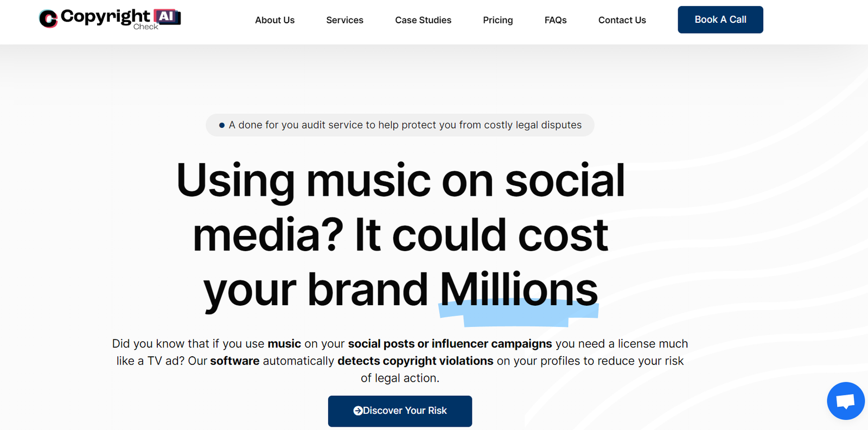Go to Contact Us
The image size is (868, 430).
tap(622, 20)
